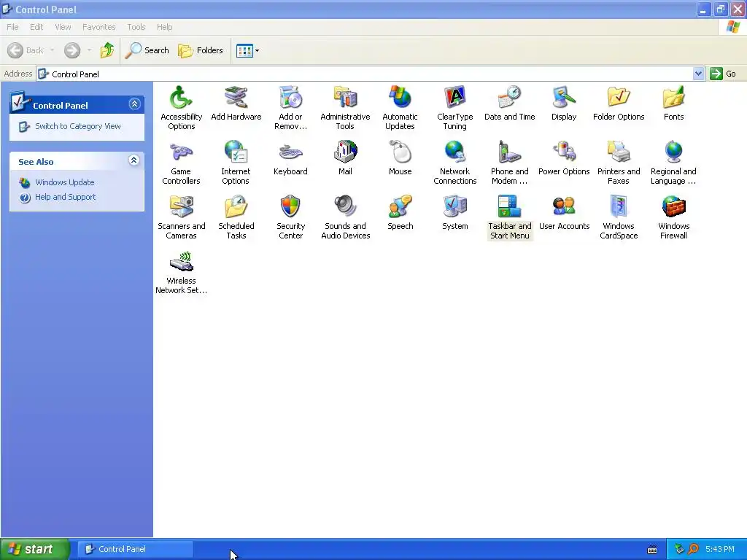The image size is (747, 560).
Task: Select the Speech icon
Action: pyautogui.click(x=400, y=213)
